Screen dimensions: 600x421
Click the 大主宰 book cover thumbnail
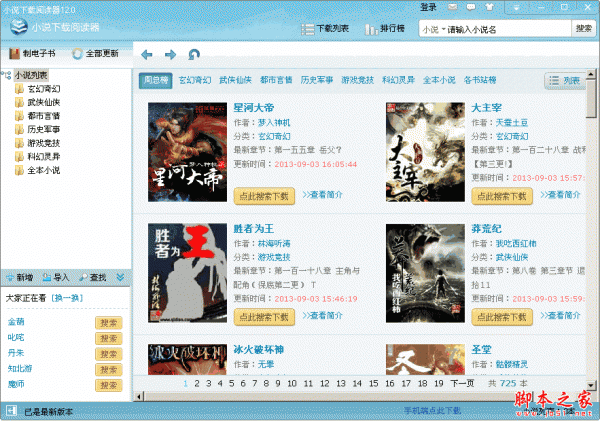pos(425,152)
